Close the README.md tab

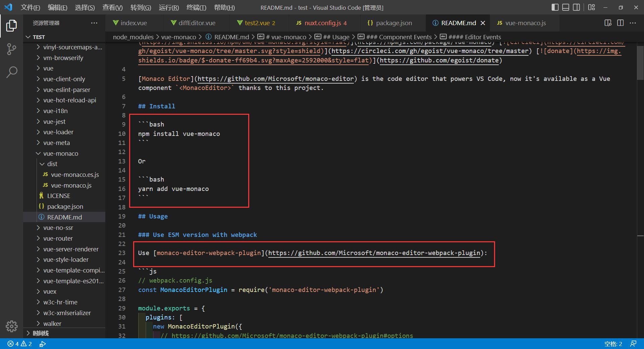[483, 23]
